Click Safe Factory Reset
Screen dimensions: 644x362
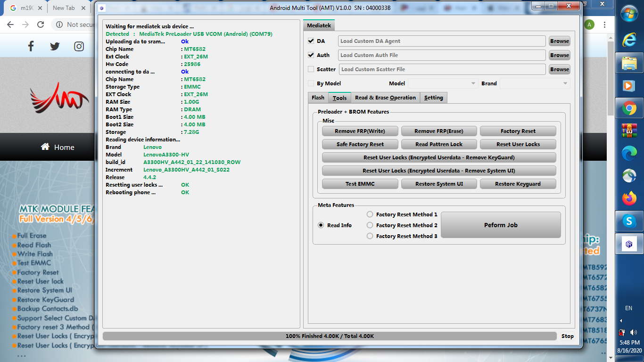tap(360, 144)
